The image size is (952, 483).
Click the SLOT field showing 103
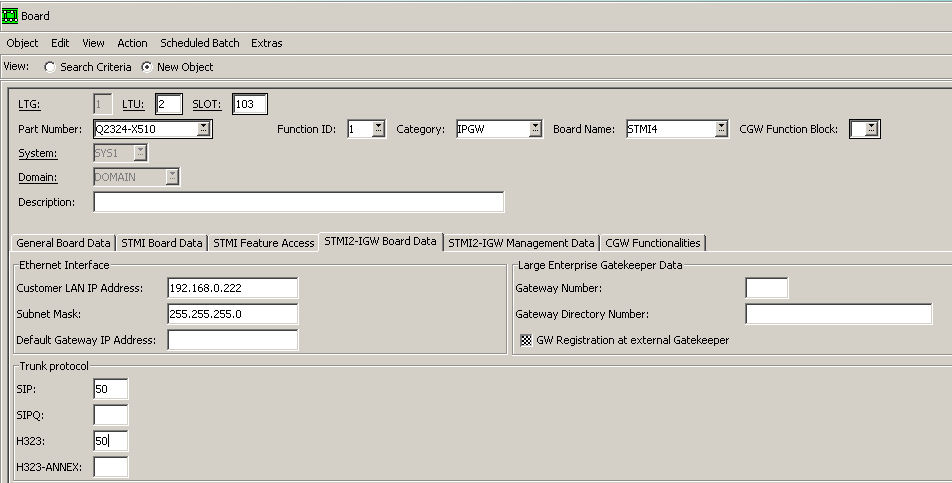250,104
